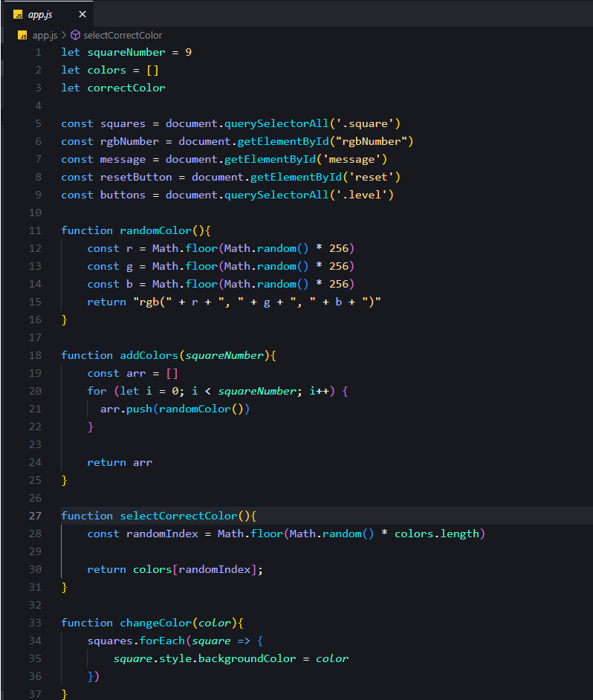Click line number 33 in the gutter
This screenshot has width=593, height=700.
click(35, 623)
